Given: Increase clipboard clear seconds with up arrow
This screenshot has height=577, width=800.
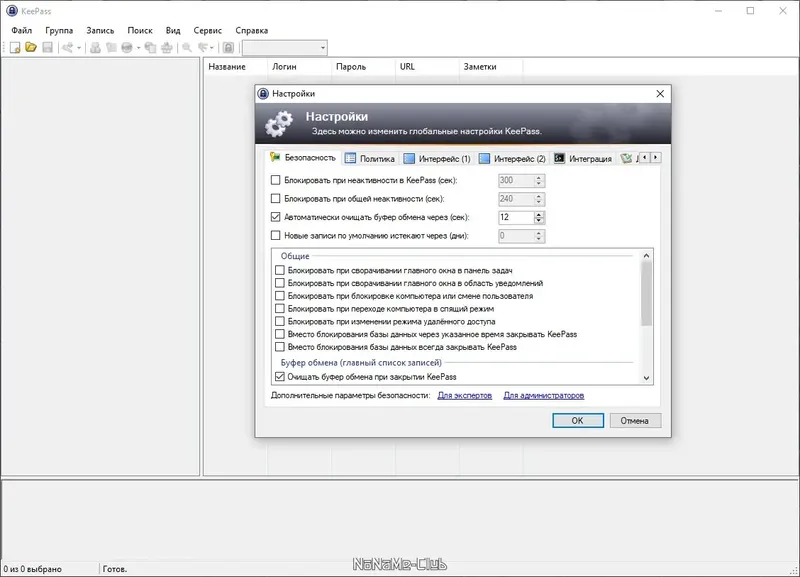Looking at the screenshot, I should pos(539,214).
